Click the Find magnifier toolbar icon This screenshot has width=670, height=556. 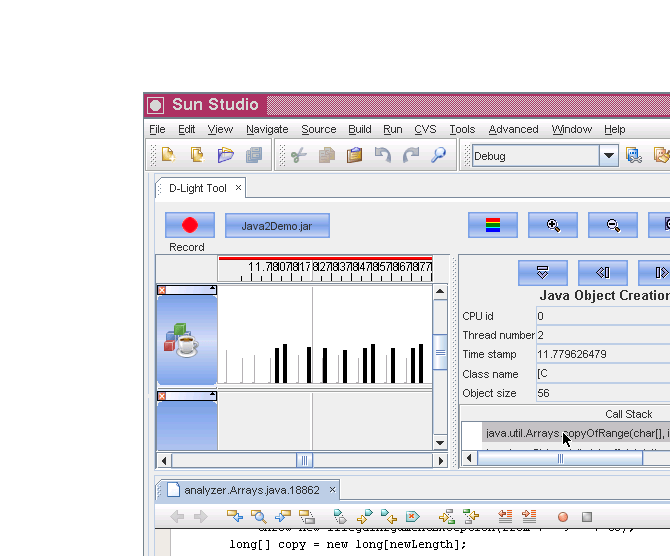[x=439, y=155]
